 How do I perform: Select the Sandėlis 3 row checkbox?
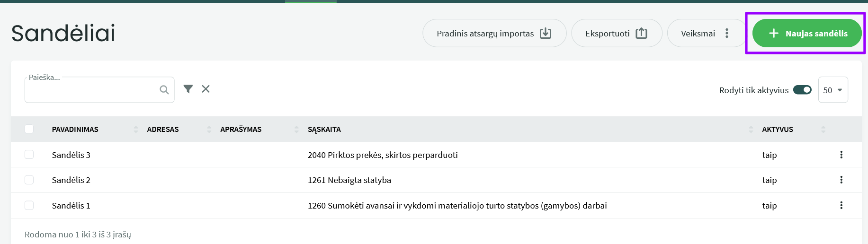tap(29, 155)
